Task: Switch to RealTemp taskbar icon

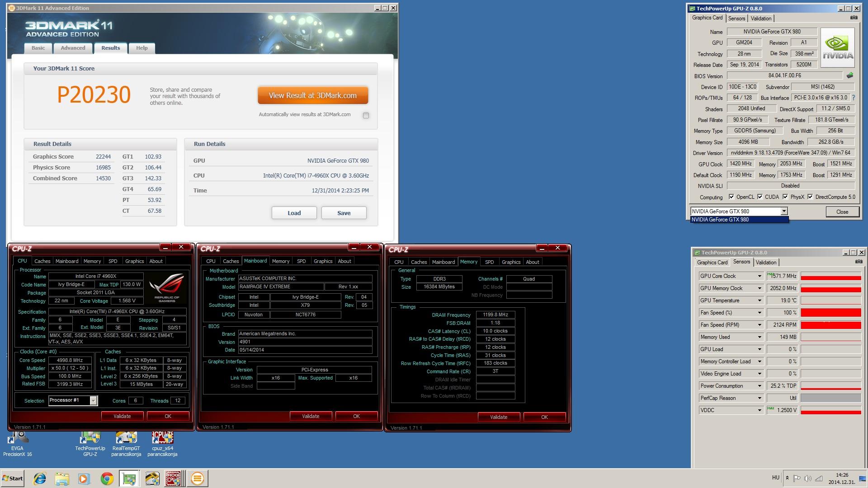Action: [x=152, y=478]
